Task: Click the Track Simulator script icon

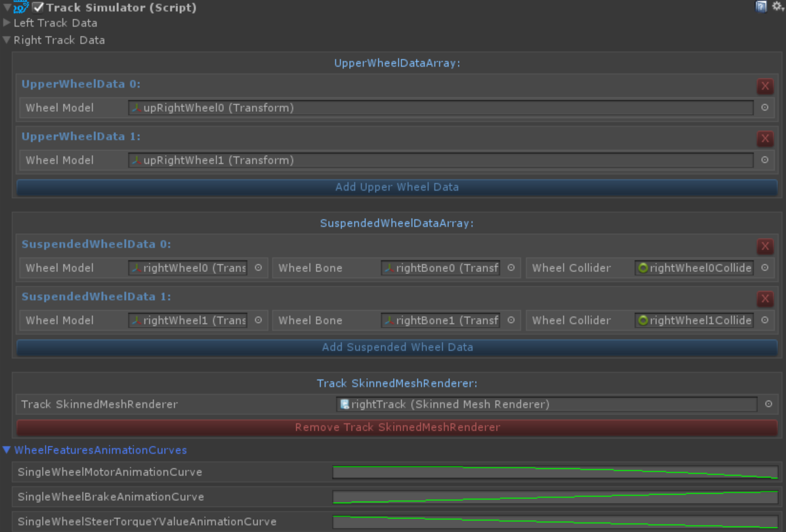Action: (x=21, y=8)
